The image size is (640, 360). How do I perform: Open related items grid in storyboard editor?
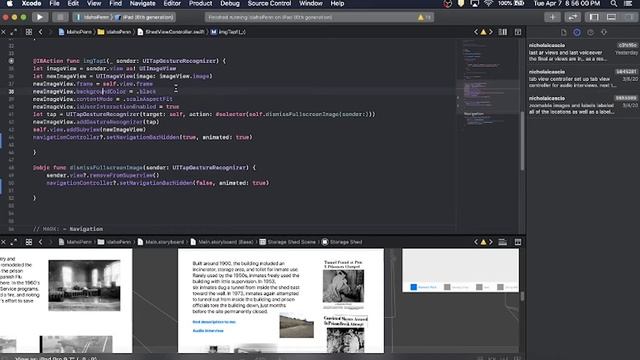(29, 242)
